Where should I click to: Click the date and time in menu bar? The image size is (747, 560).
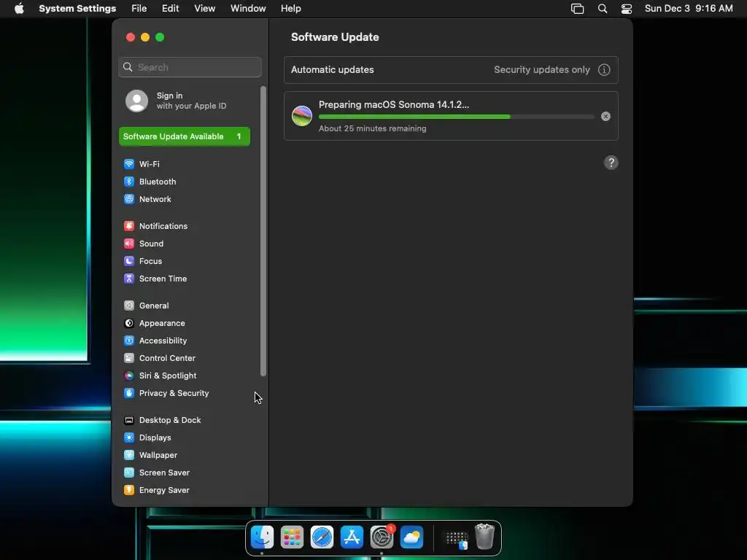[689, 9]
